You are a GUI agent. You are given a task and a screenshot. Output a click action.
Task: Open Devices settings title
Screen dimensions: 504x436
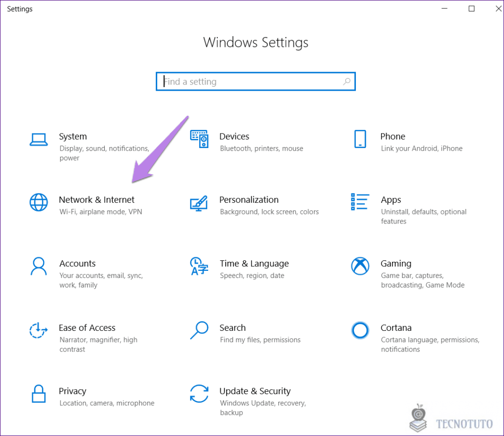pos(234,136)
